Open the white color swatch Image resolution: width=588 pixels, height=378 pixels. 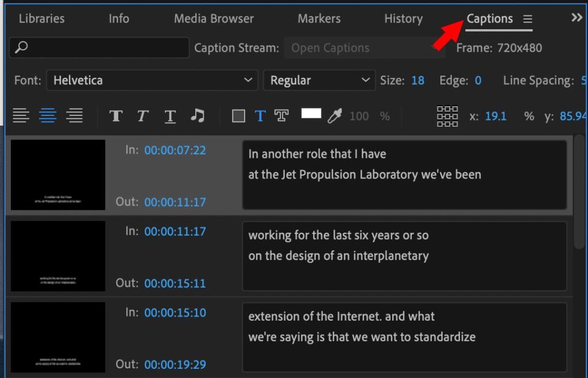[x=311, y=113]
